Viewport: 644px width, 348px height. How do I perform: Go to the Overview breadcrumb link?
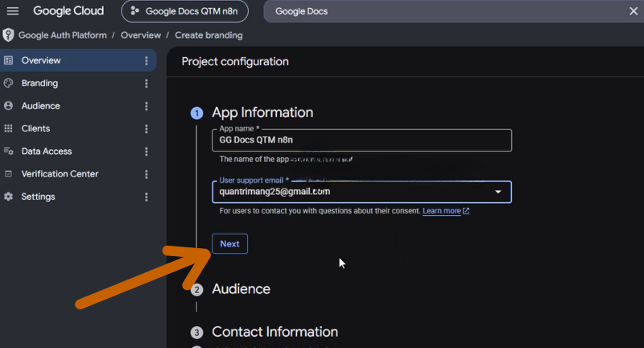(x=141, y=35)
